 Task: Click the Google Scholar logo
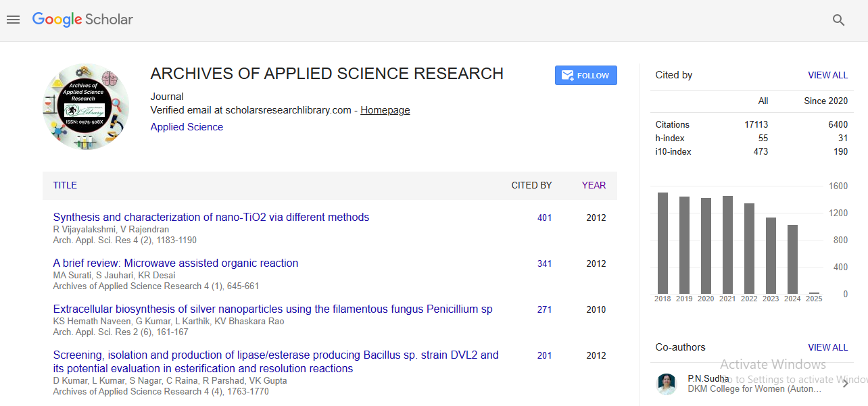pyautogui.click(x=82, y=20)
